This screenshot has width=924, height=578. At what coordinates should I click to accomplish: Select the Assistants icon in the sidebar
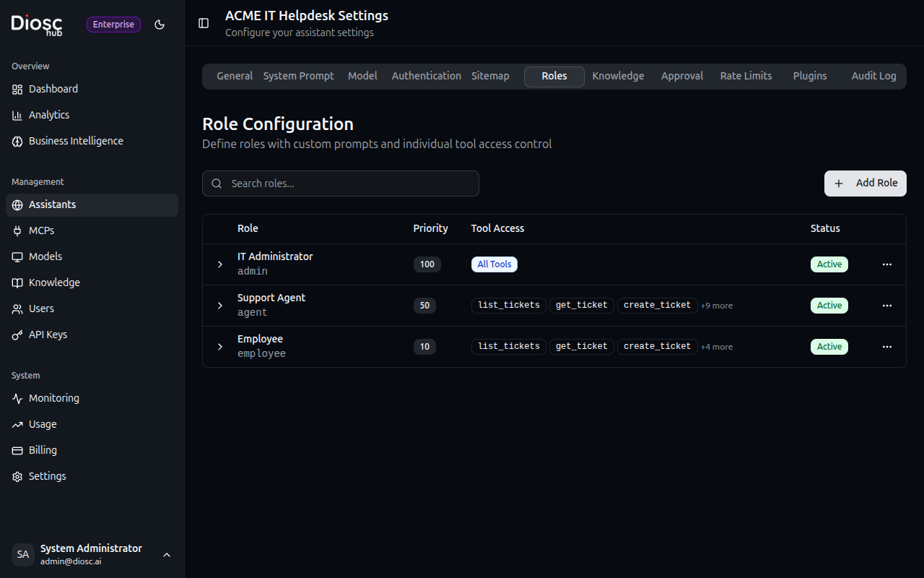[x=17, y=204]
